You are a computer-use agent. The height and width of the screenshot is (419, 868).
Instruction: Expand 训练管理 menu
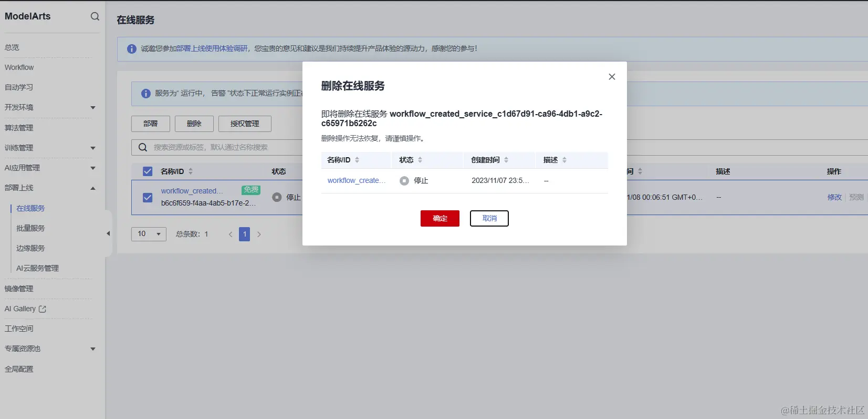[x=93, y=148]
